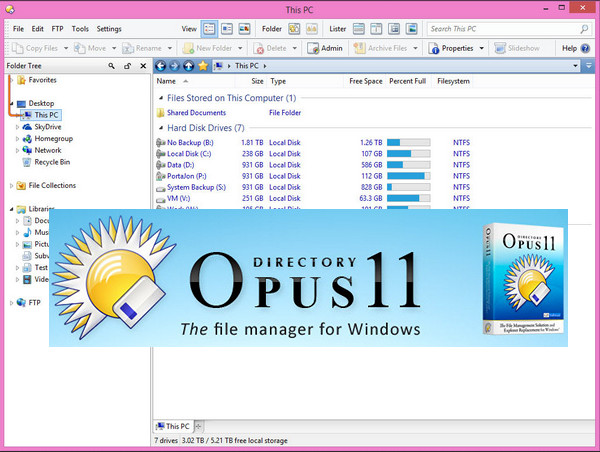Open the Edit menu
The width and height of the screenshot is (600, 452).
click(x=38, y=29)
